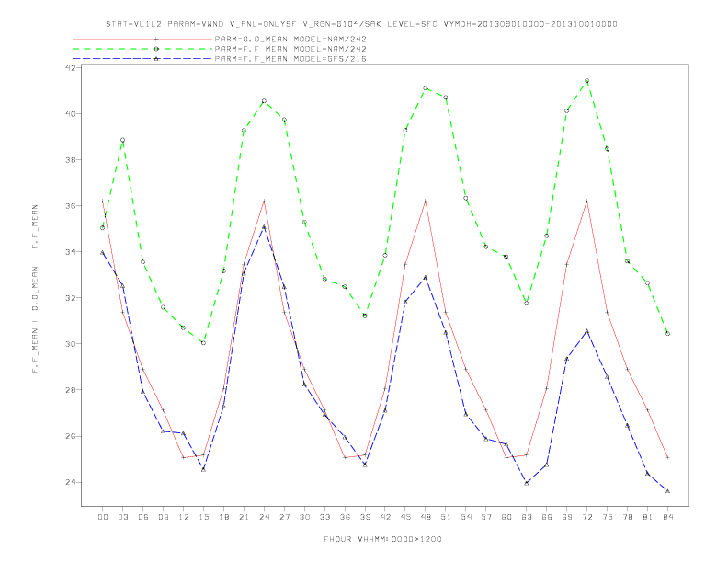
Task: Click x-axis forecast hour label 12
Action: pyautogui.click(x=184, y=517)
